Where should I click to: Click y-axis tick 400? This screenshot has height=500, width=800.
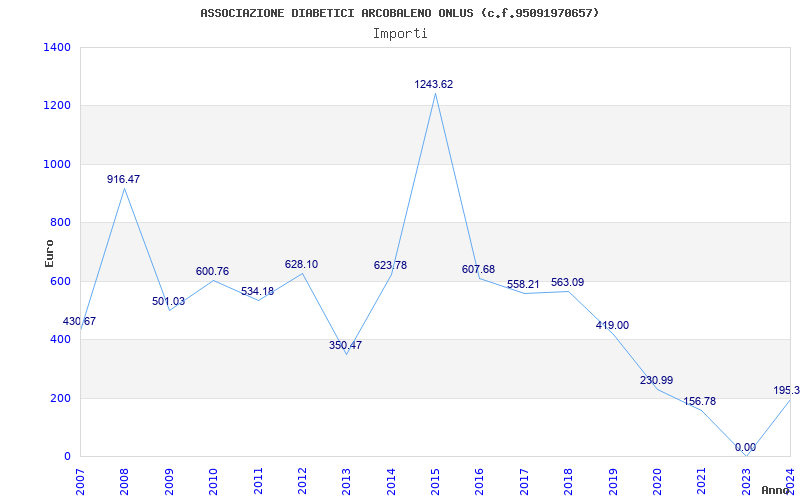tap(60, 339)
